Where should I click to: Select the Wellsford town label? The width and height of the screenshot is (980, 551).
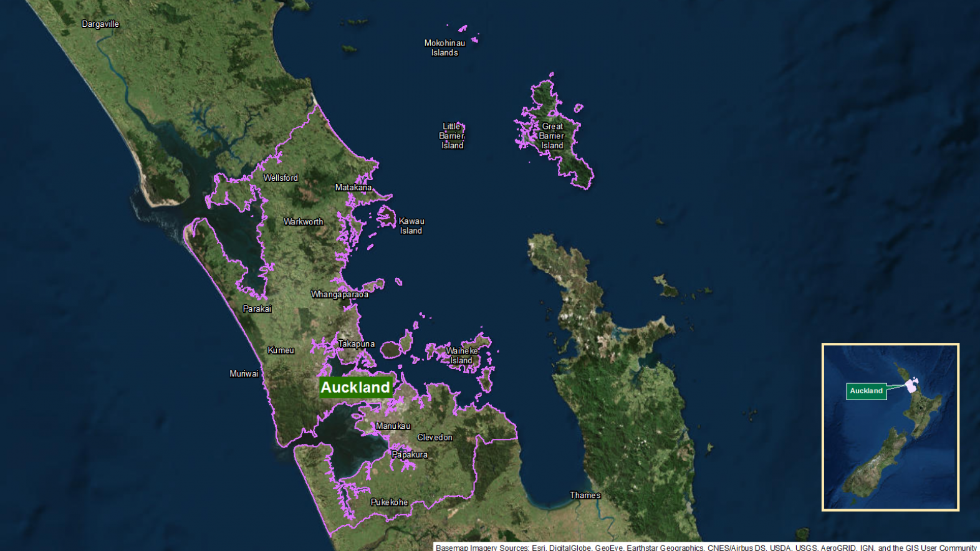[281, 178]
